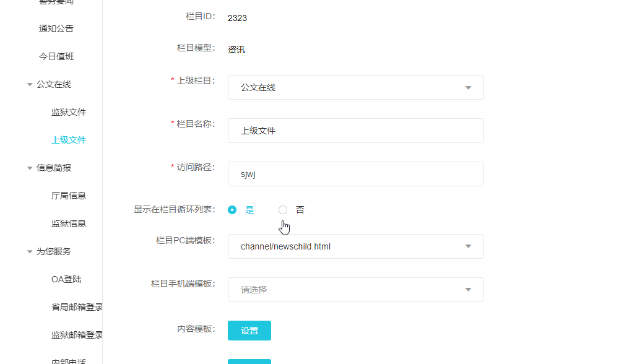
Task: Select the 是 radio button
Action: point(232,210)
